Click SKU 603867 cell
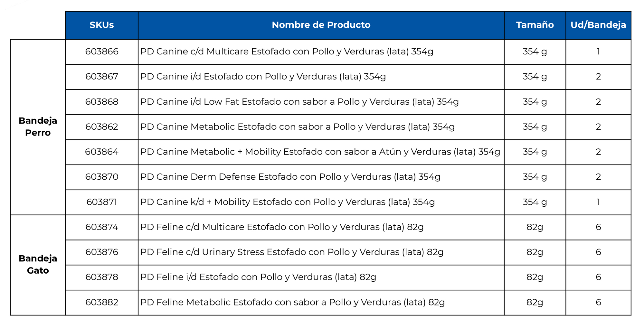Viewport: 644px width, 329px height. (102, 77)
